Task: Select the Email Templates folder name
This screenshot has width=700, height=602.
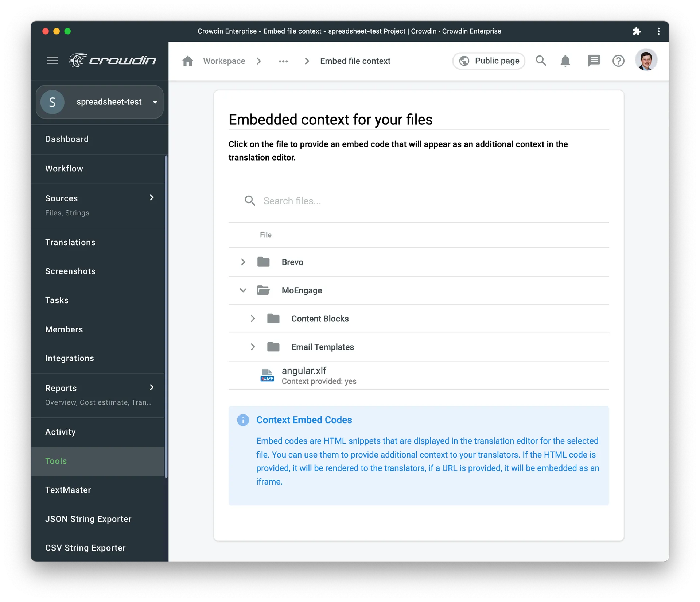Action: pos(322,347)
